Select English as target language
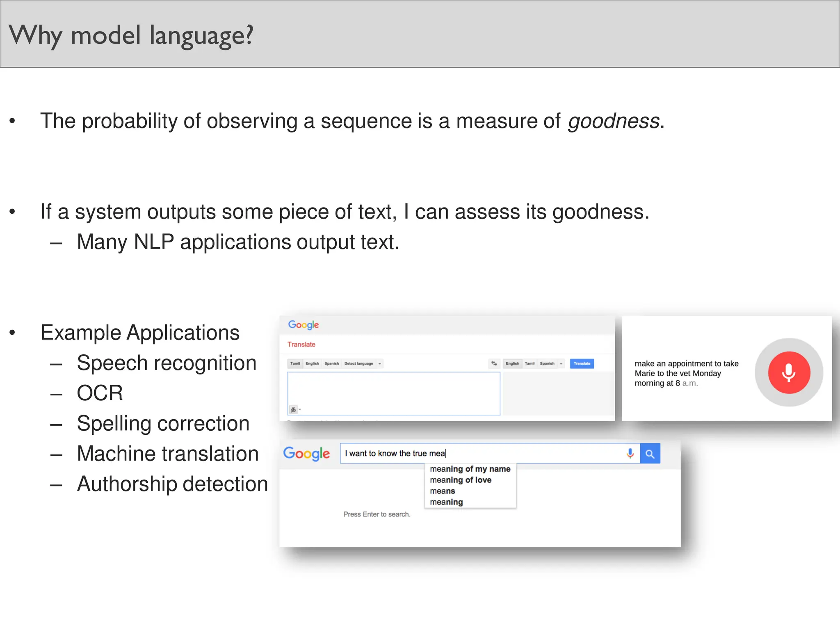The width and height of the screenshot is (840, 630). pyautogui.click(x=512, y=364)
